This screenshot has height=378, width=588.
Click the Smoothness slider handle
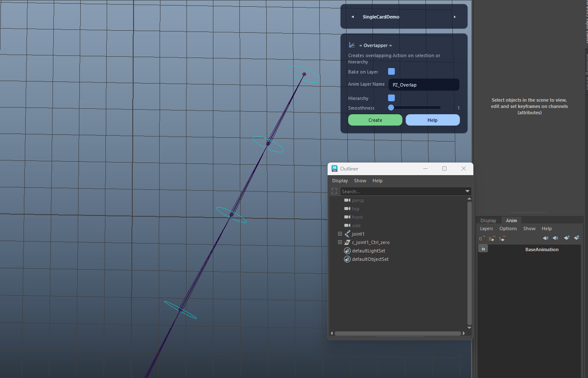391,108
